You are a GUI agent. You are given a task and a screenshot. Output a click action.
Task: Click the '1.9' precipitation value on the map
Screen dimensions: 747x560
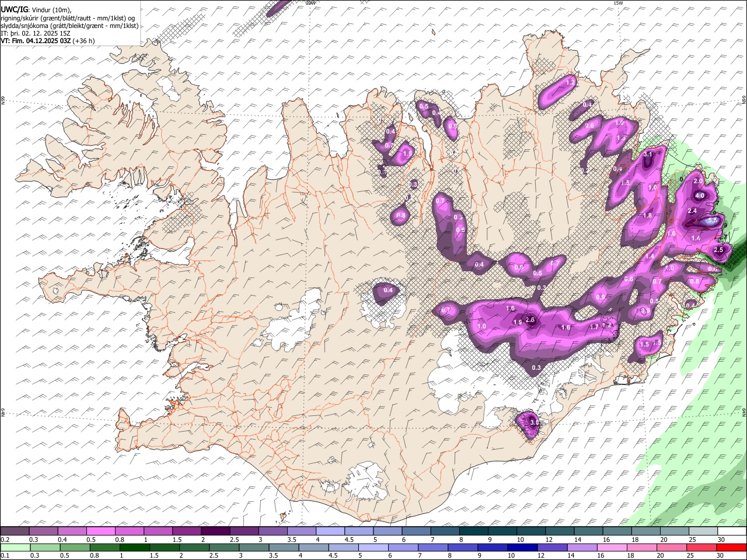tap(517, 323)
